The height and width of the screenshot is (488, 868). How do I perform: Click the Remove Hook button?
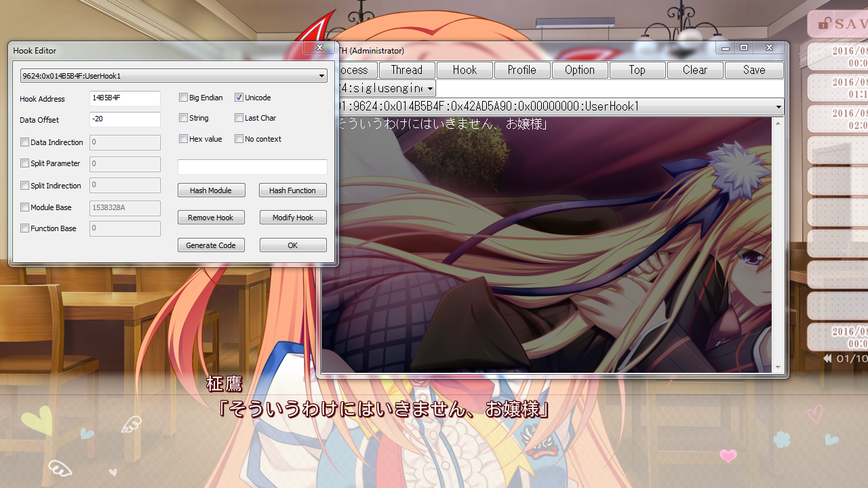(211, 218)
